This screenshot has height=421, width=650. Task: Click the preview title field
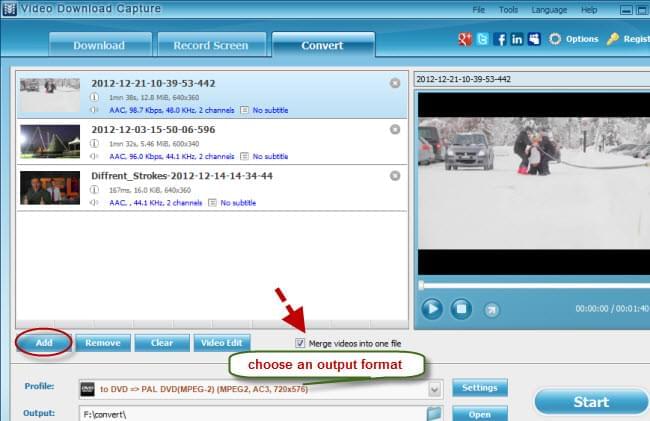pyautogui.click(x=532, y=79)
